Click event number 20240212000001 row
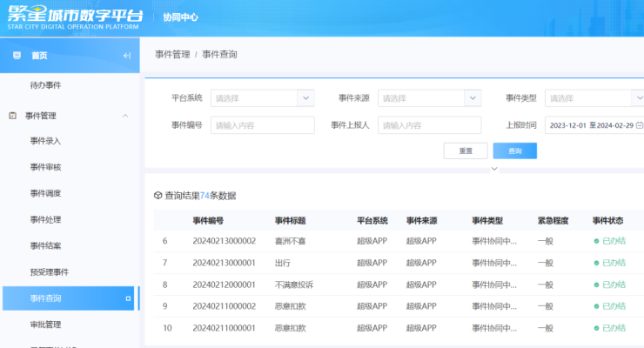Screen dimensions: 644x348 click(x=224, y=284)
